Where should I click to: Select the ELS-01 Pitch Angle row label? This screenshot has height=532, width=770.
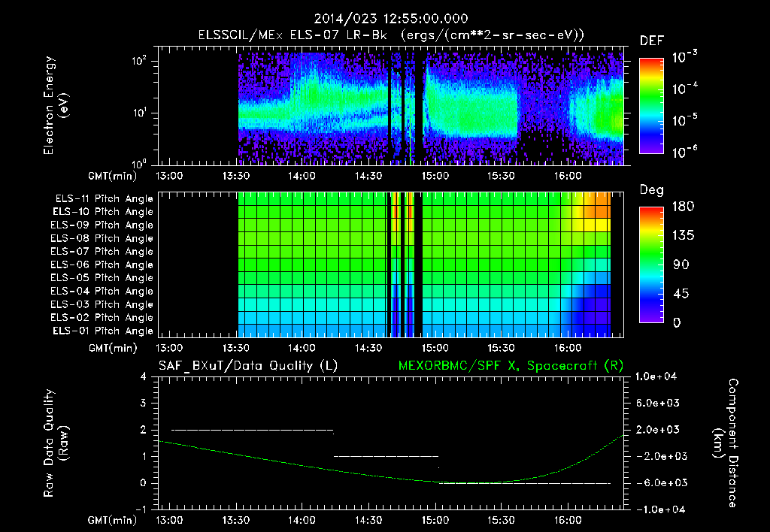103,331
